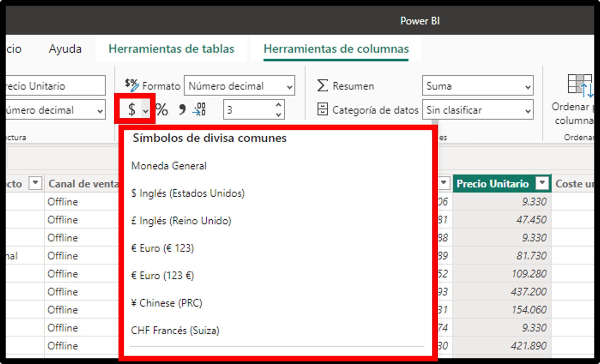Screen dimensions: 600x364
Task: Click the up arrow to increase decimal places
Action: (277, 105)
